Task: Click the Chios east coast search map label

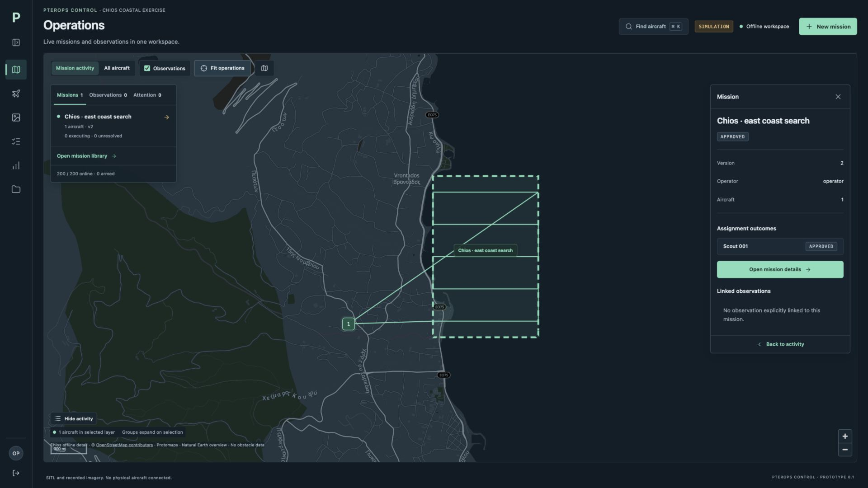Action: [485, 250]
